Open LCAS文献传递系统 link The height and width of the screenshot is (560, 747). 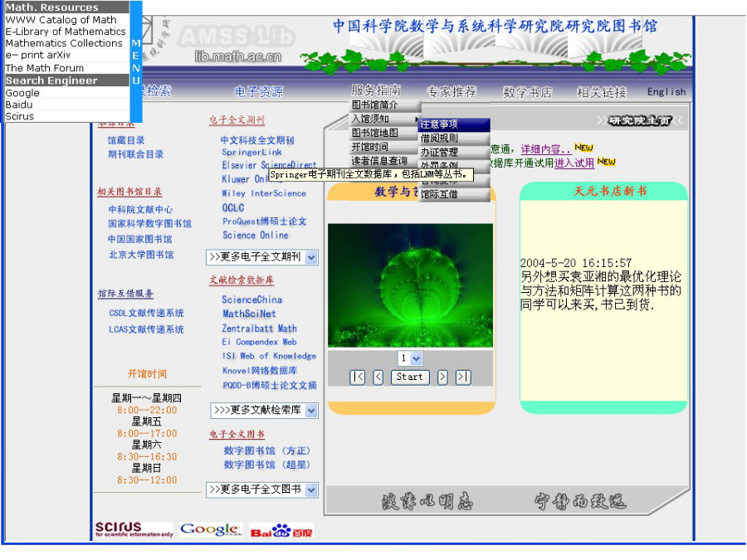coord(146,329)
